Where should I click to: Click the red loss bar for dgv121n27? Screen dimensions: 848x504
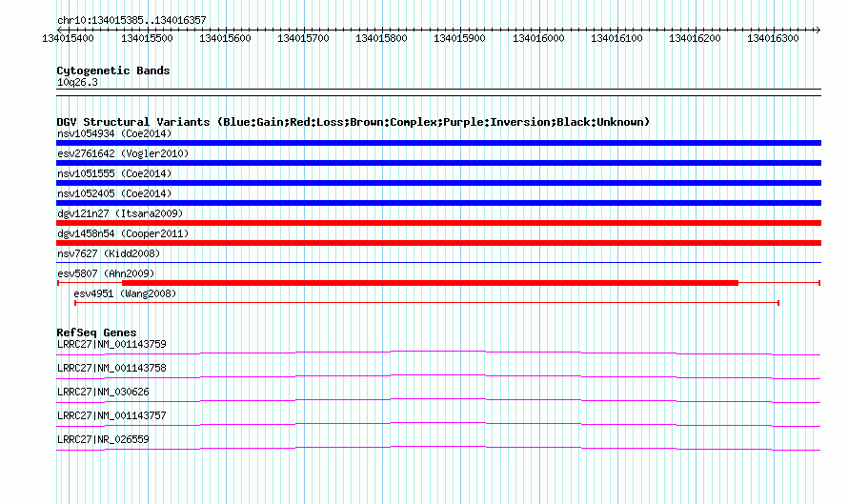pyautogui.click(x=438, y=223)
